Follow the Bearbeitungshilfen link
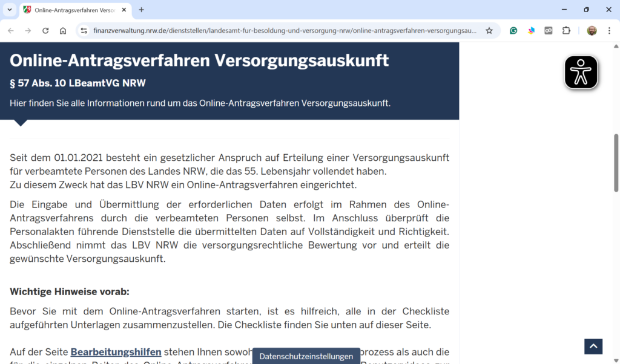 [x=116, y=352]
